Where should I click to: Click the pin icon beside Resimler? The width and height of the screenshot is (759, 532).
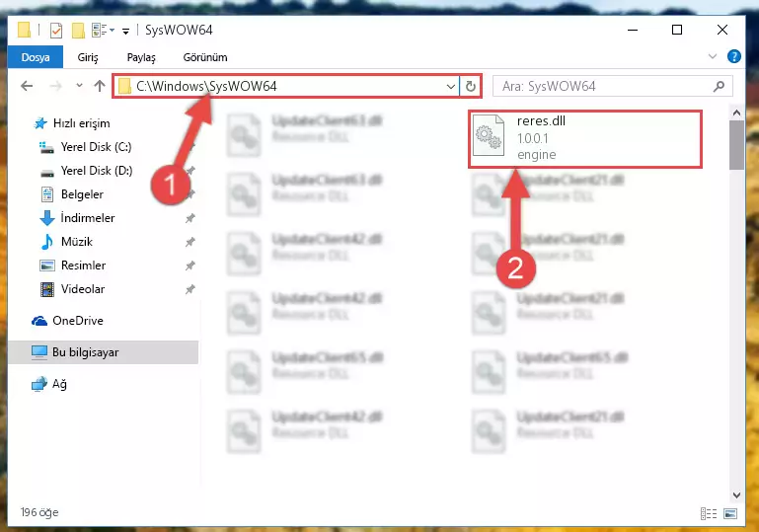click(190, 266)
